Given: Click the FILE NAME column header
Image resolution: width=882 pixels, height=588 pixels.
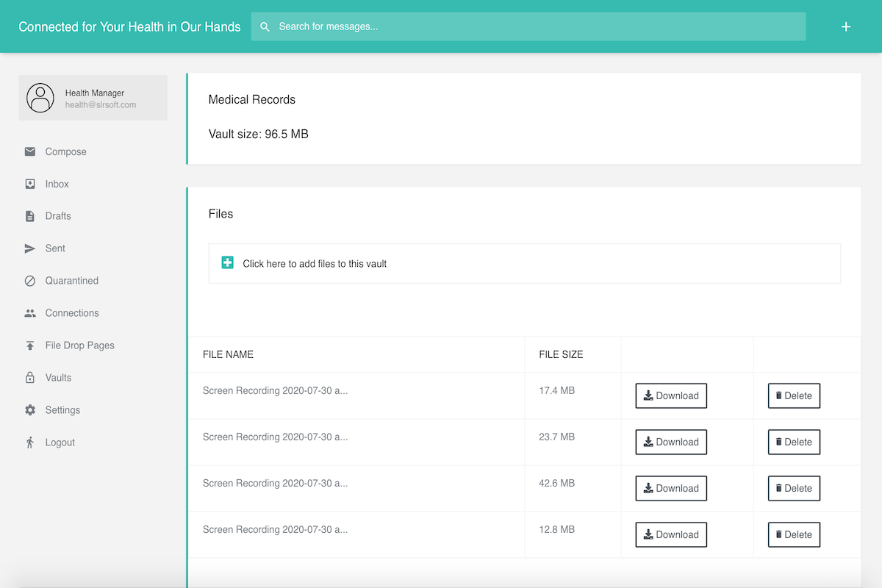Looking at the screenshot, I should [228, 354].
